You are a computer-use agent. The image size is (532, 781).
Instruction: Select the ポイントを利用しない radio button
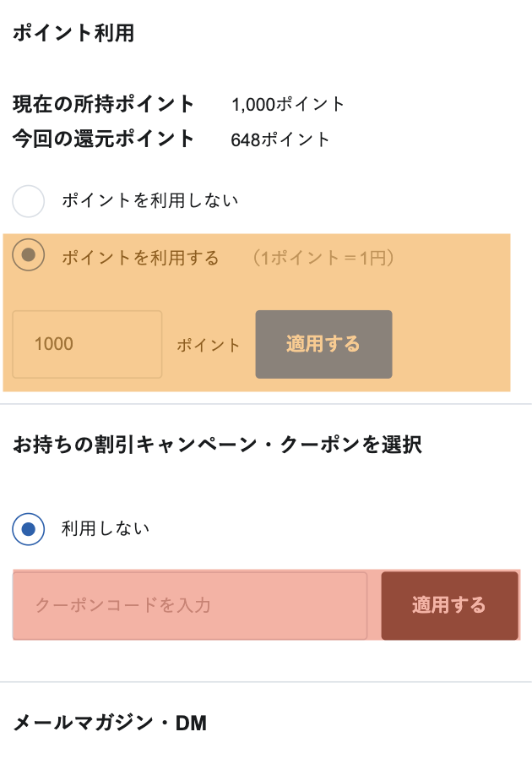[29, 201]
